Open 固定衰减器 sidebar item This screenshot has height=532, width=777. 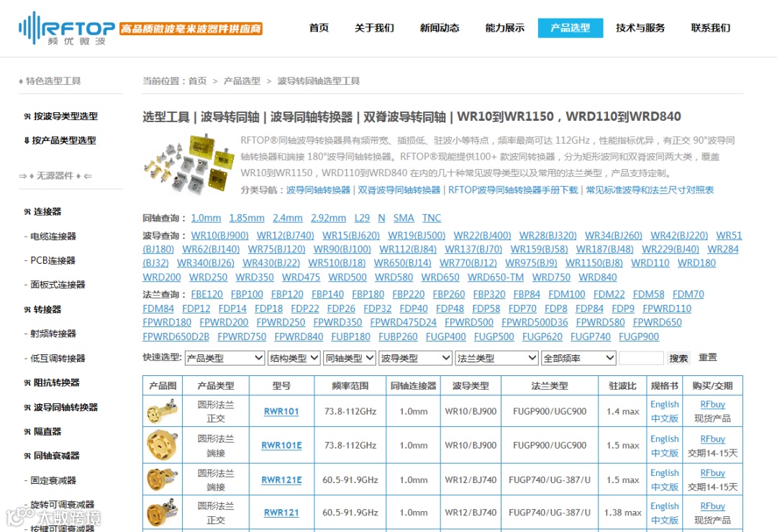(x=53, y=480)
